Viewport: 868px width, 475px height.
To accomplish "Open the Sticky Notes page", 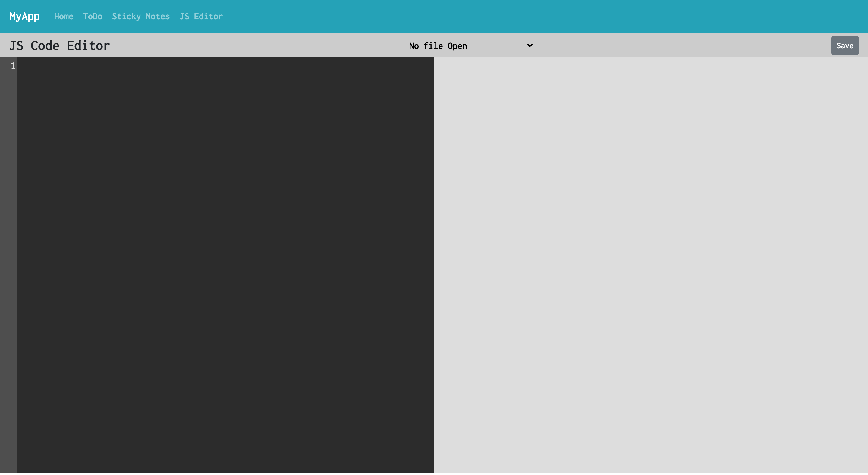I will (141, 16).
